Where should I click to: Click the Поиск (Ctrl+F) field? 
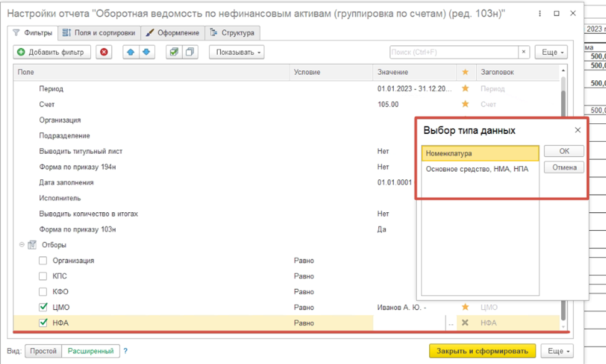coord(454,52)
